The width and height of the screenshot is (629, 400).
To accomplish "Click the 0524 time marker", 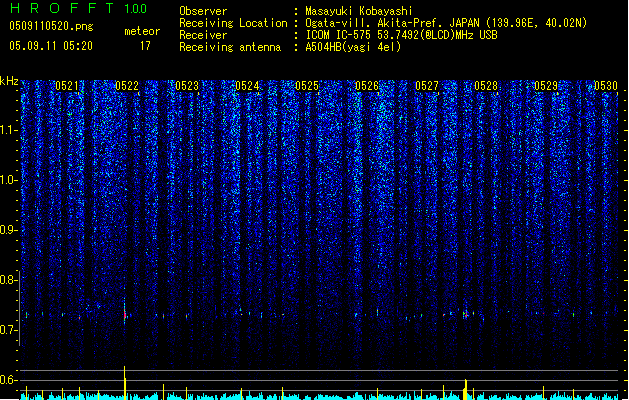I will [247, 86].
